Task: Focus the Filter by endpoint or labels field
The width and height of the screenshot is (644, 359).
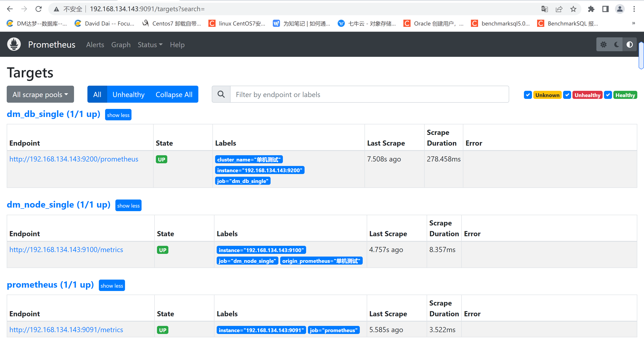Action: [369, 94]
